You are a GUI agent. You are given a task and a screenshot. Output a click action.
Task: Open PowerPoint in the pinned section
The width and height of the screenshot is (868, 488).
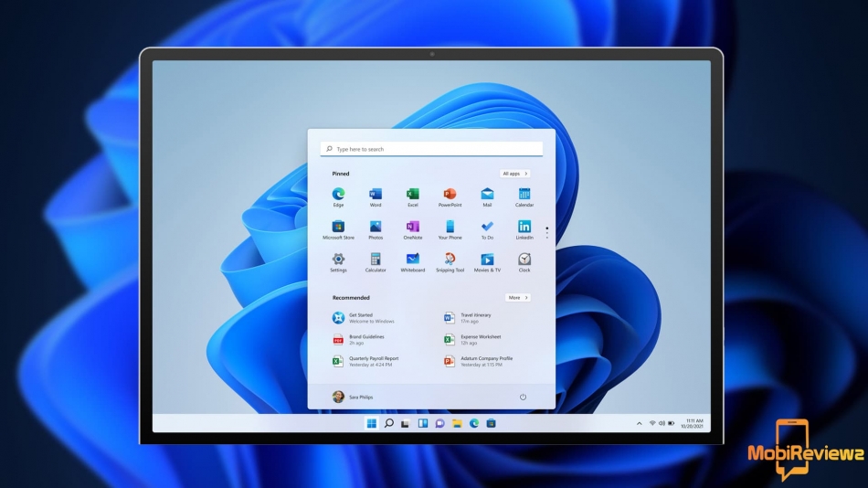tap(450, 195)
